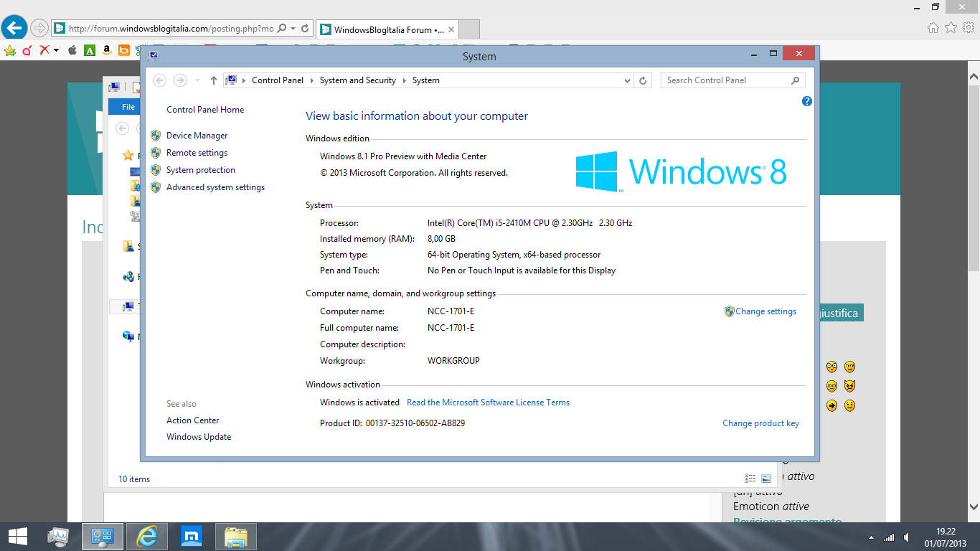Open Maxthon browser from the taskbar

coord(192,537)
